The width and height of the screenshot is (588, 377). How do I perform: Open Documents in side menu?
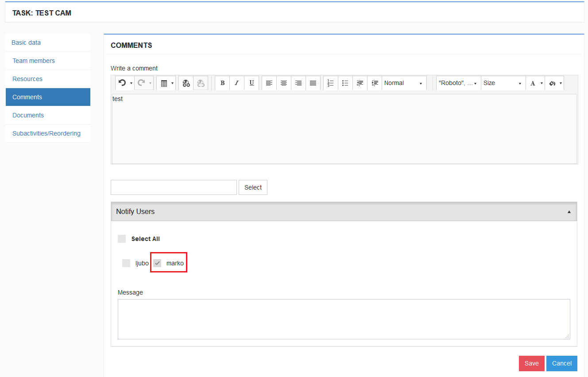(48, 115)
